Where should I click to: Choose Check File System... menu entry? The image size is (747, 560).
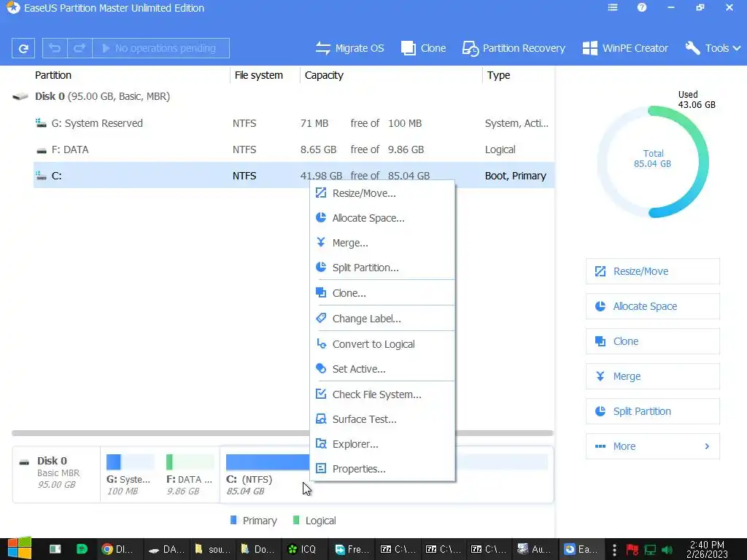pos(382,394)
